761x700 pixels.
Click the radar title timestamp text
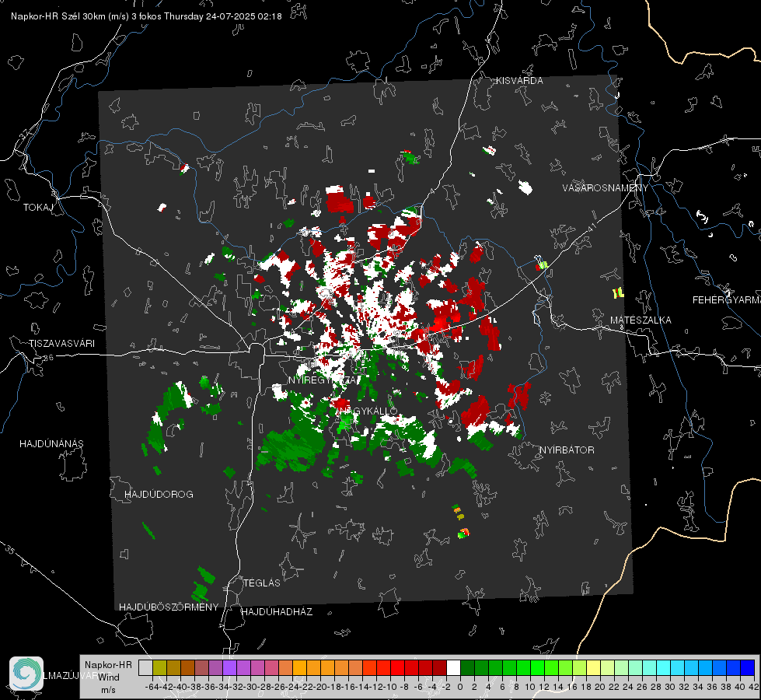(x=146, y=16)
